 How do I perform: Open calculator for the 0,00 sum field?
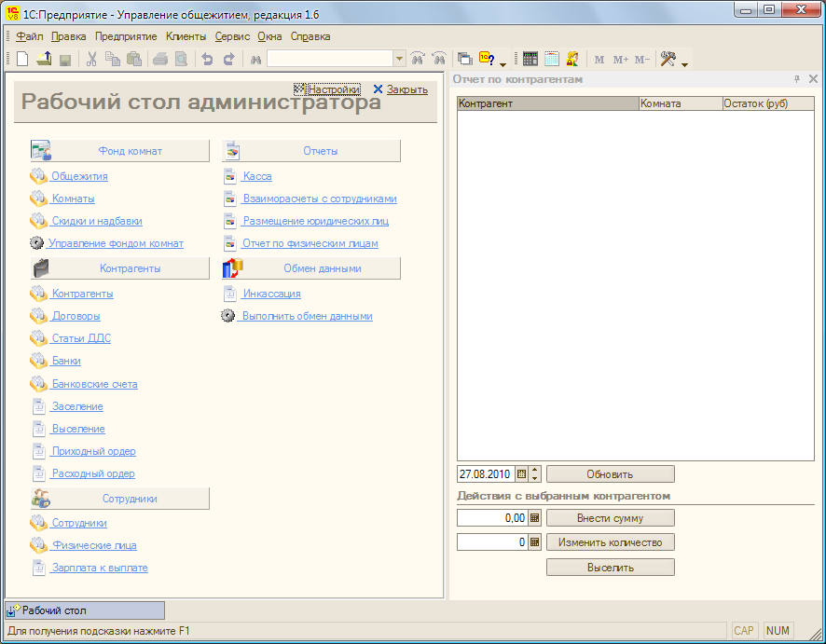click(535, 518)
